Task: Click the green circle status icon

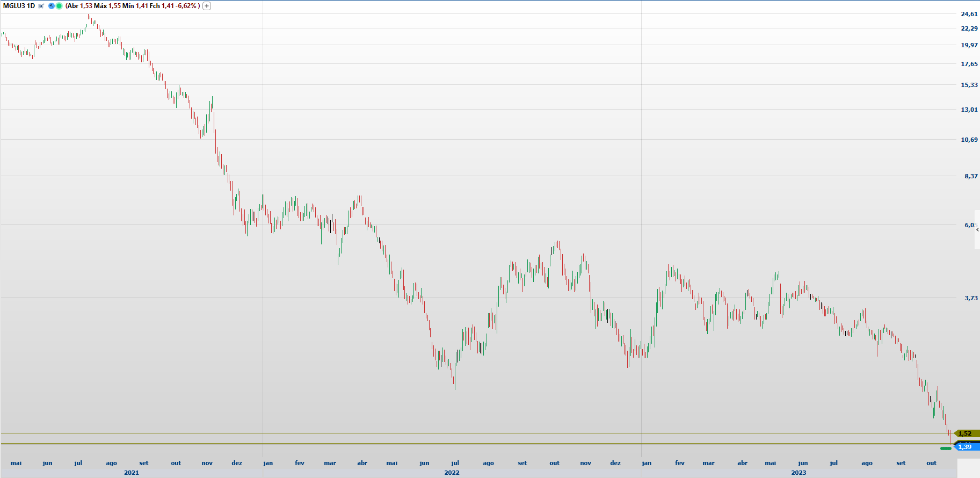Action: pos(59,6)
